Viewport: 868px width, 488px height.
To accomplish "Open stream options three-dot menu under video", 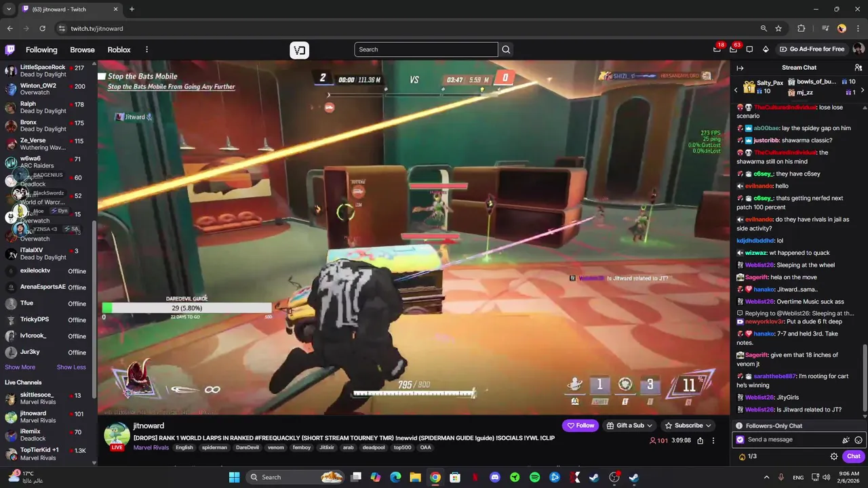I will tap(713, 441).
